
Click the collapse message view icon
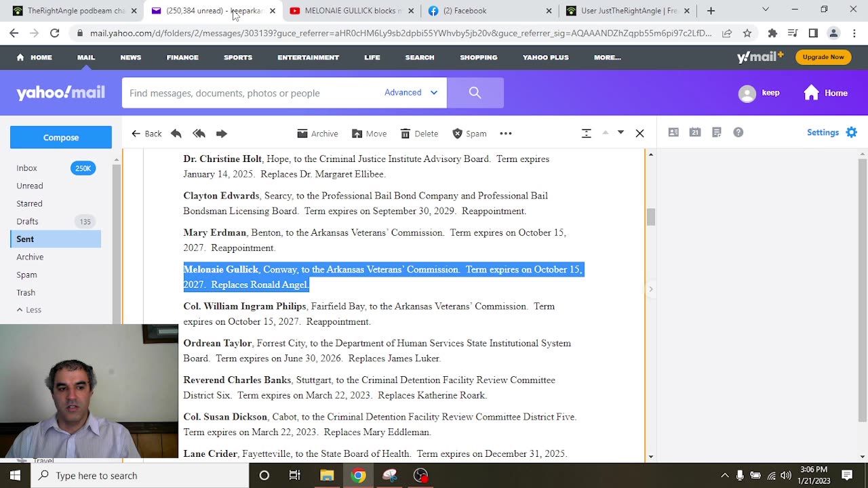587,134
